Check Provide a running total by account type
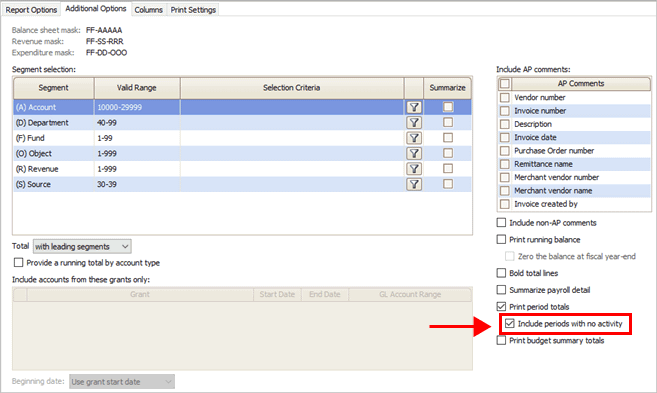The height and width of the screenshot is (393, 657). [x=18, y=263]
